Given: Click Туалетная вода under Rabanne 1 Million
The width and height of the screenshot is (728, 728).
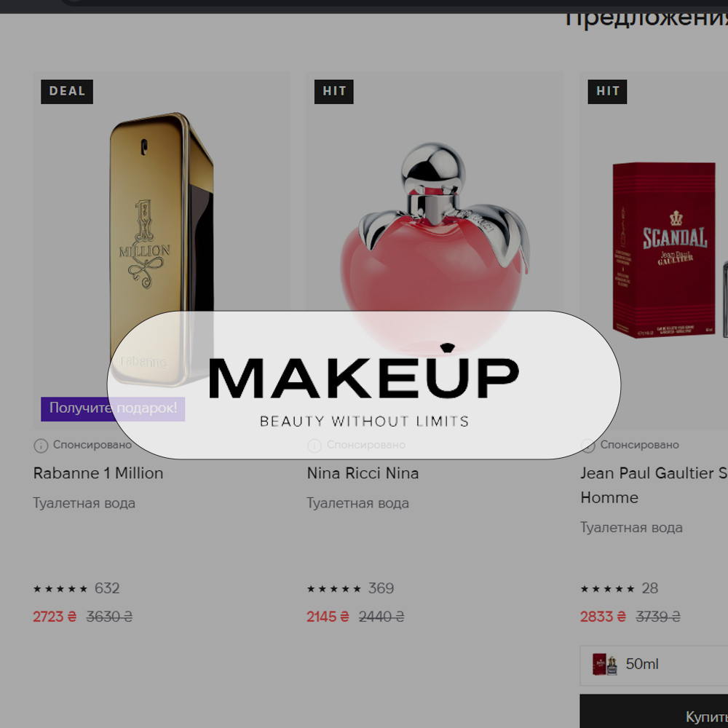Looking at the screenshot, I should pyautogui.click(x=84, y=503).
